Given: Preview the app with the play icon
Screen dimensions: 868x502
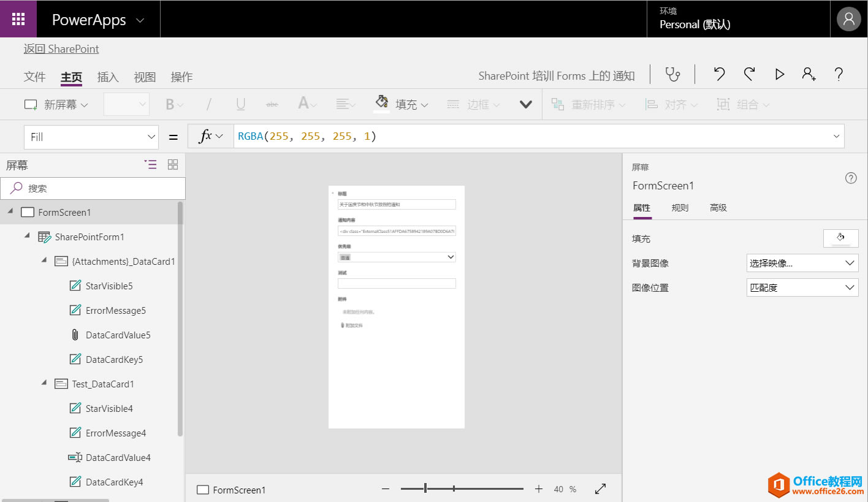Looking at the screenshot, I should tap(779, 74).
